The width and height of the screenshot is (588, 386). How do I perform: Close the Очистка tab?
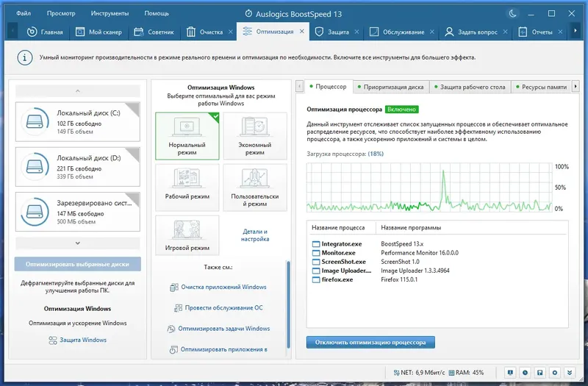click(231, 32)
